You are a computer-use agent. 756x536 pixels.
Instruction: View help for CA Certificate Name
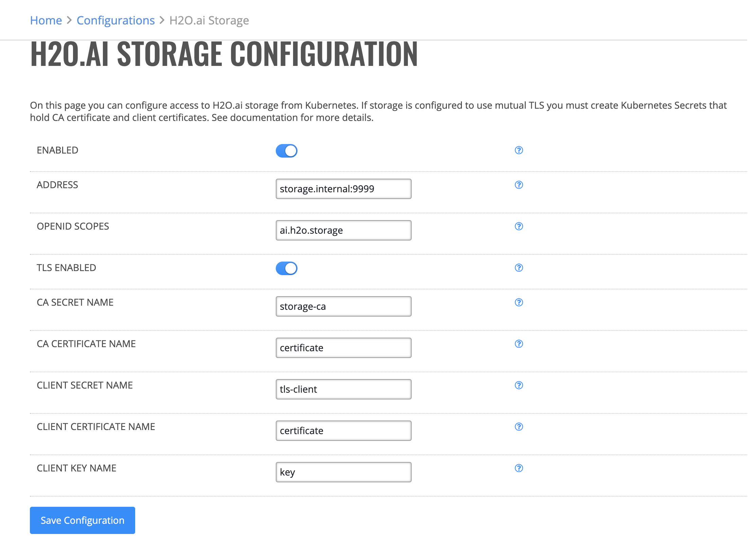click(x=519, y=344)
